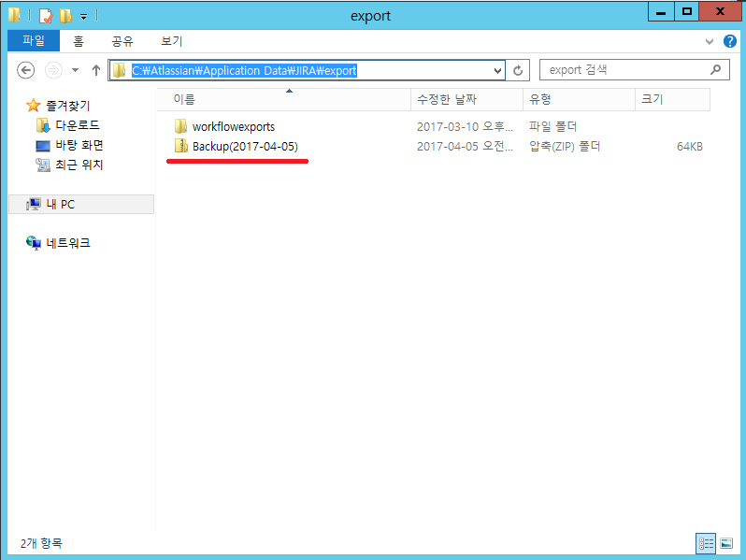The image size is (746, 560).
Task: Open 바탕 화면 in the navigation pane
Action: 79,145
